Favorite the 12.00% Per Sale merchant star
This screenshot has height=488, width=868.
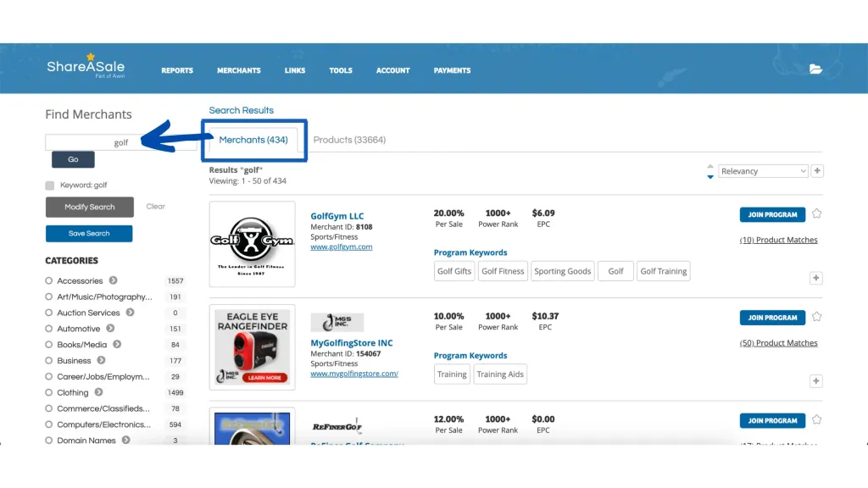(816, 419)
